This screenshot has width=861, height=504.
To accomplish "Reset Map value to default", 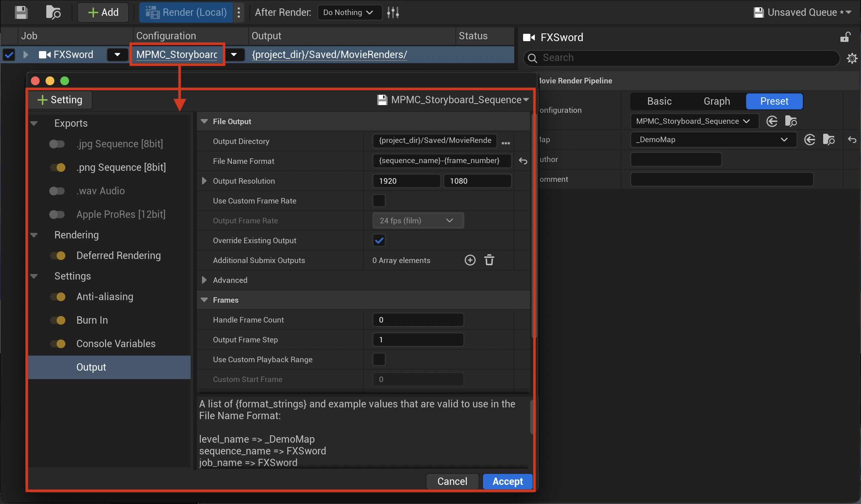I will click(x=852, y=140).
